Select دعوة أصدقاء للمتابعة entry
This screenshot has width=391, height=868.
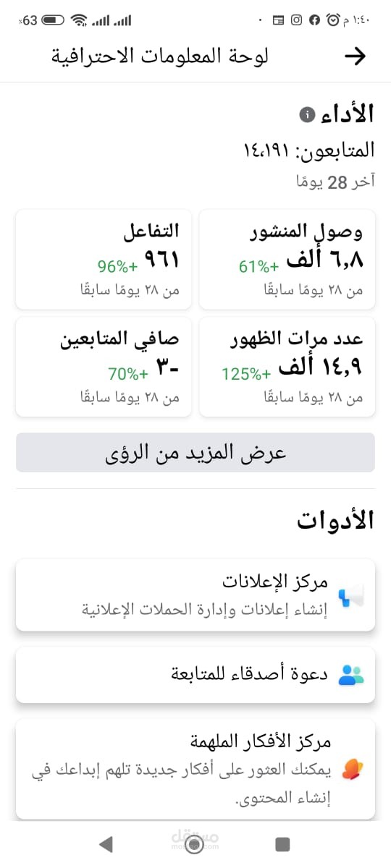[x=195, y=674]
